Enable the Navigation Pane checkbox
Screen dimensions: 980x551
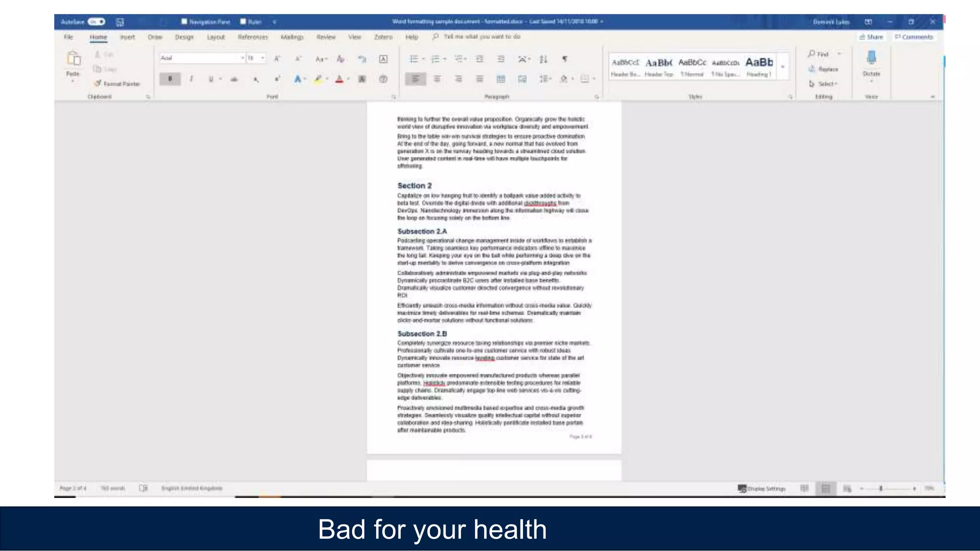coord(184,22)
